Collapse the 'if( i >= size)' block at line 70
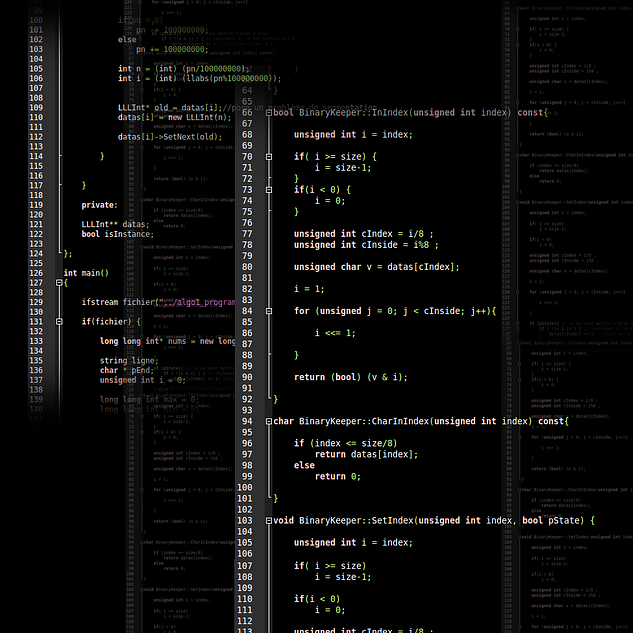Image resolution: width=633 pixels, height=633 pixels. 269,157
